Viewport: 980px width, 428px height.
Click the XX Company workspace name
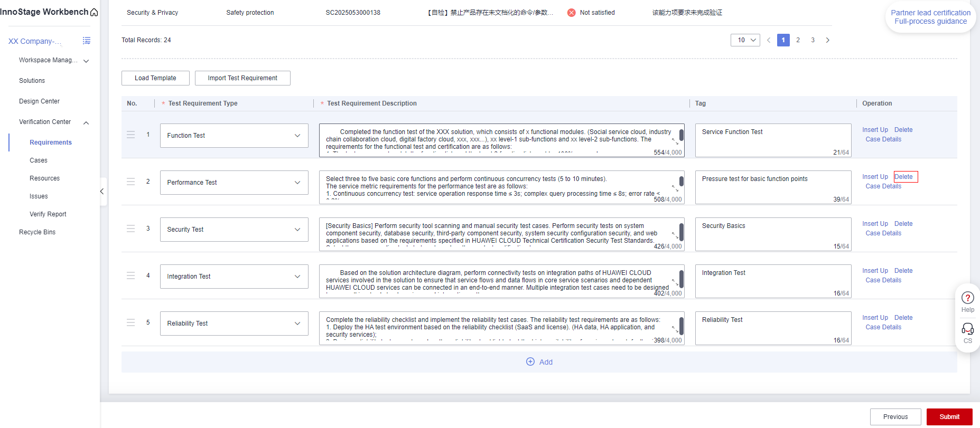[x=35, y=41]
